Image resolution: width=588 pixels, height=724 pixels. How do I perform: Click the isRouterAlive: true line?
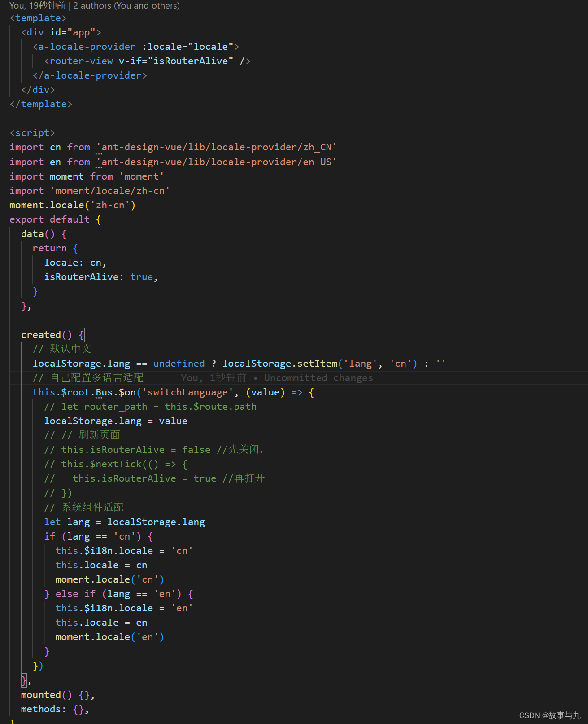[x=101, y=277]
